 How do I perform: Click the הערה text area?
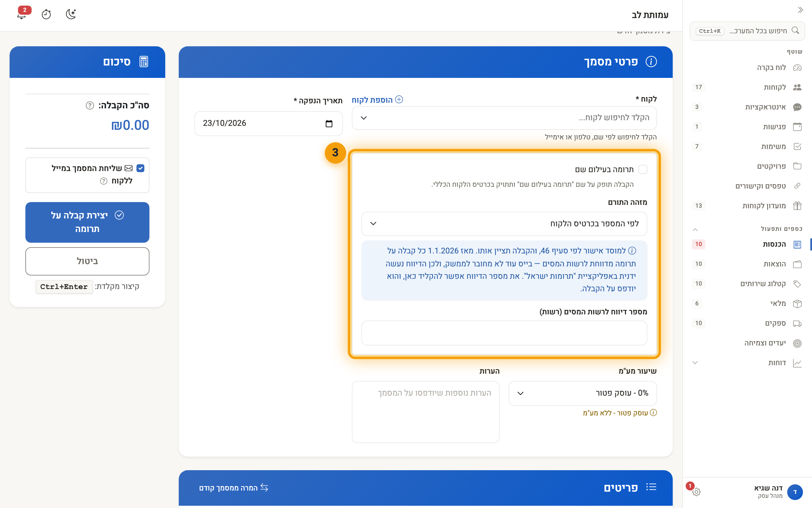tap(425, 412)
